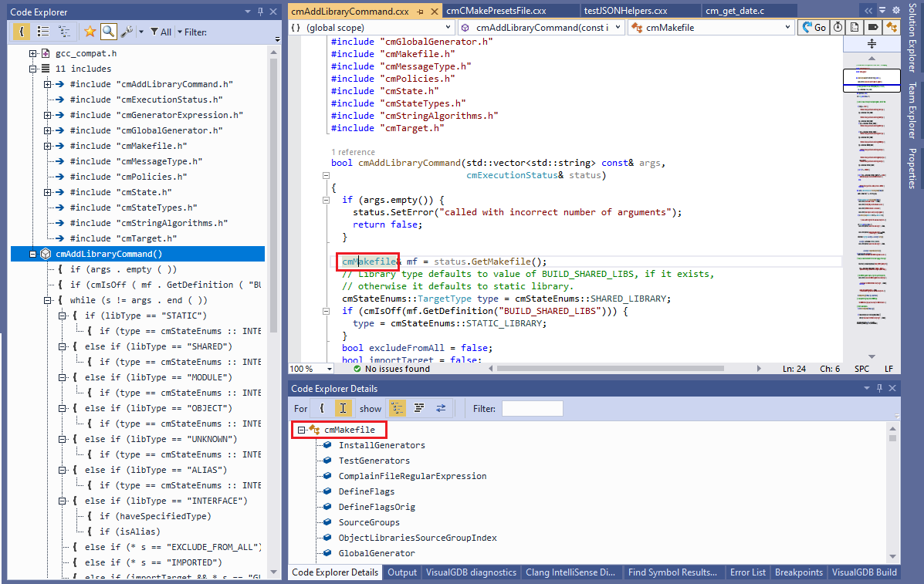Close the cmAddLibraryCommand.cxx tab
This screenshot has width=924, height=584.
tap(435, 11)
